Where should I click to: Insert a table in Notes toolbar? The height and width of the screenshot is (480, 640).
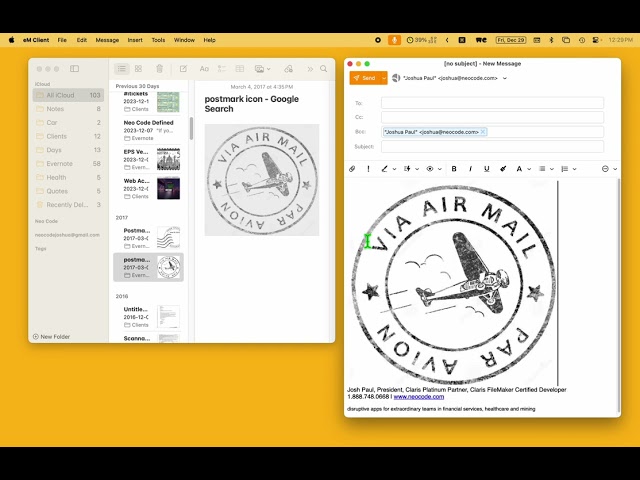(240, 69)
